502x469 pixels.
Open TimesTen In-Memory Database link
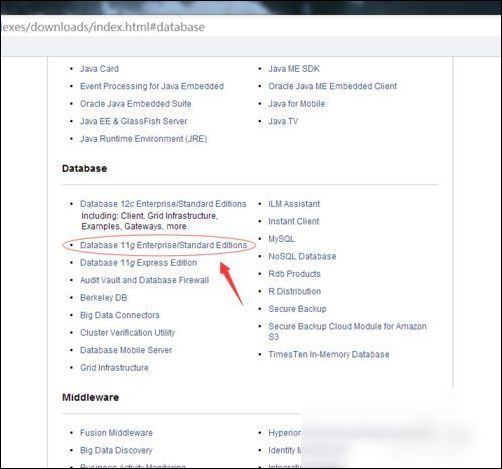pyautogui.click(x=329, y=354)
